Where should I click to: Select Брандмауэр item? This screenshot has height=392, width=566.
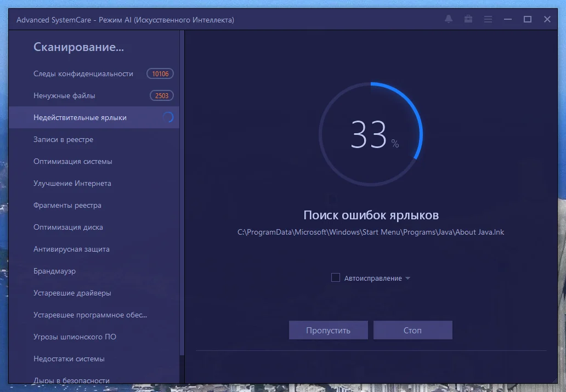[94, 271]
